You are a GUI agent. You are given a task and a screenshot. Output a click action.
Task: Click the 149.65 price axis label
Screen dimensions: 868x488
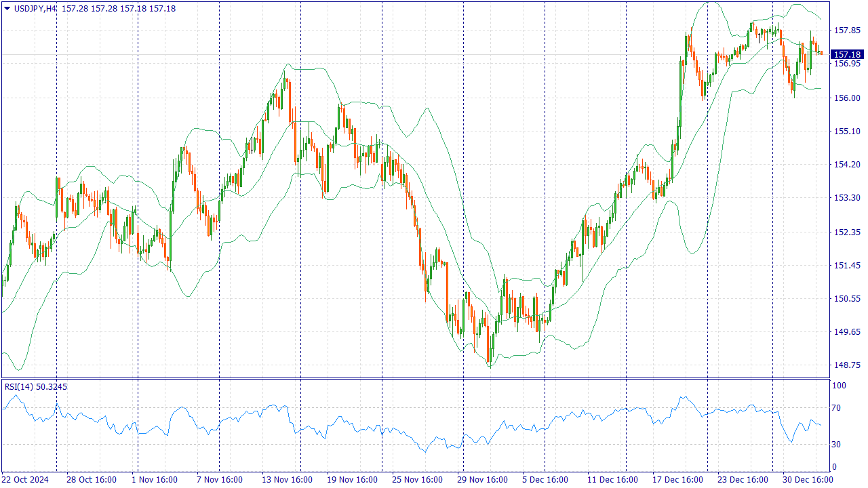point(847,332)
